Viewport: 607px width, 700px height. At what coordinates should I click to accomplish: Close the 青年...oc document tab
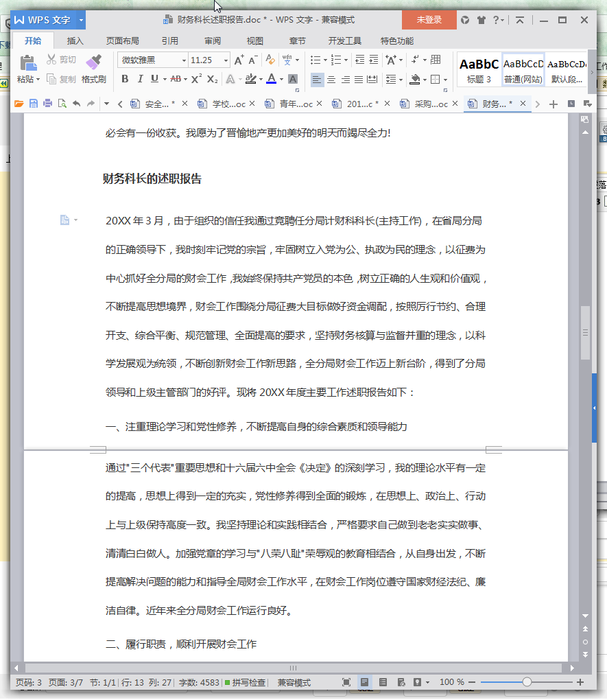click(319, 103)
